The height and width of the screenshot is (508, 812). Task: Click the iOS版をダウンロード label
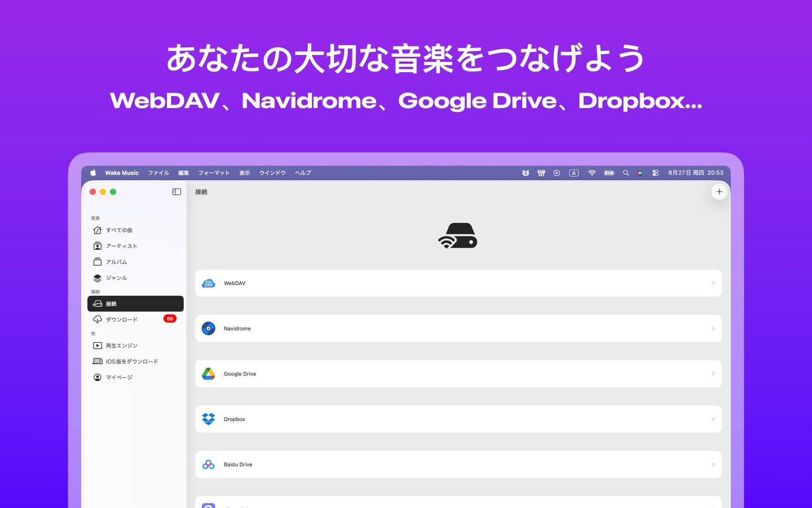tap(132, 361)
